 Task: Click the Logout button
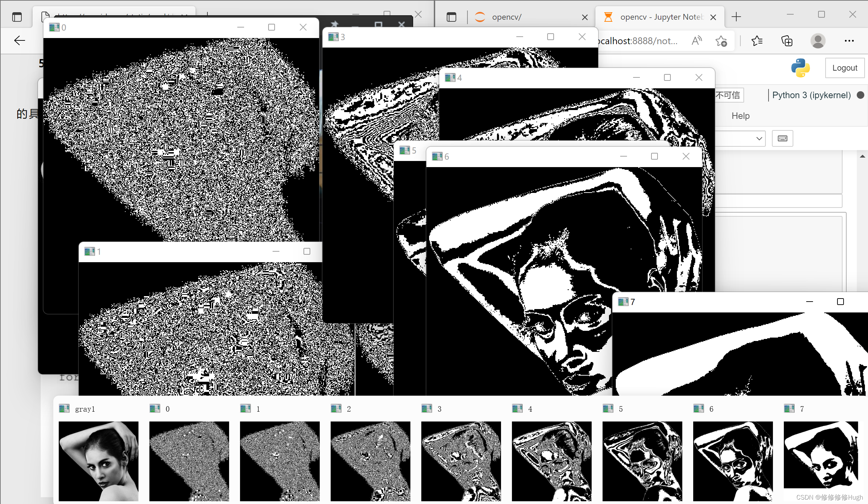[x=844, y=68]
